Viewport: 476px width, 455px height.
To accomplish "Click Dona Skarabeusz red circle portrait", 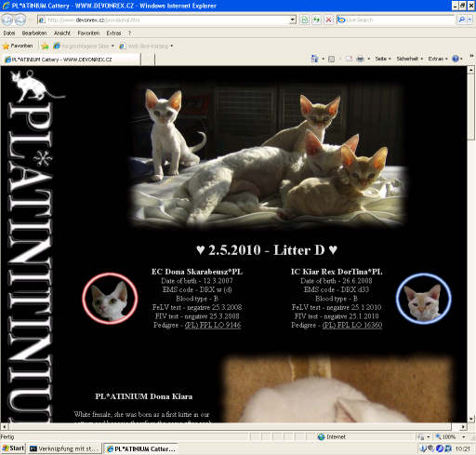I will (110, 299).
